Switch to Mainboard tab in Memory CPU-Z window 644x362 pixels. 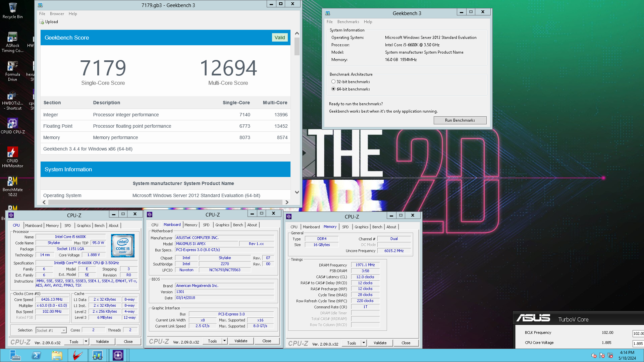tap(311, 227)
